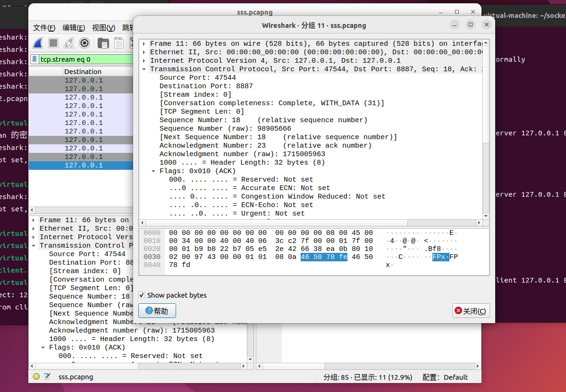Click the 帮助 help button
The width and height of the screenshot is (566, 392).
[x=157, y=311]
